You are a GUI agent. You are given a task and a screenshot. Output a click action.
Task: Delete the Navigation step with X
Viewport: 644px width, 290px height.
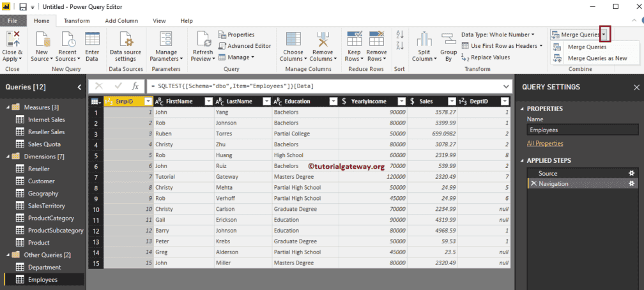[533, 183]
